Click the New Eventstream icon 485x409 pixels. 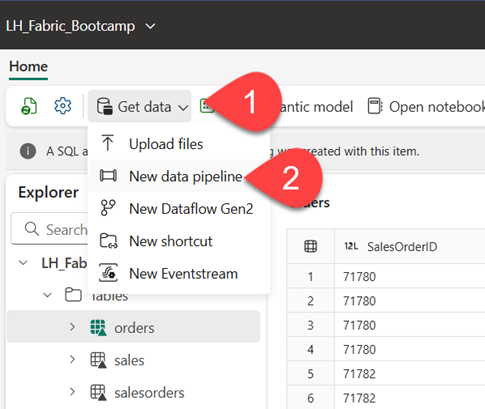[x=108, y=273]
